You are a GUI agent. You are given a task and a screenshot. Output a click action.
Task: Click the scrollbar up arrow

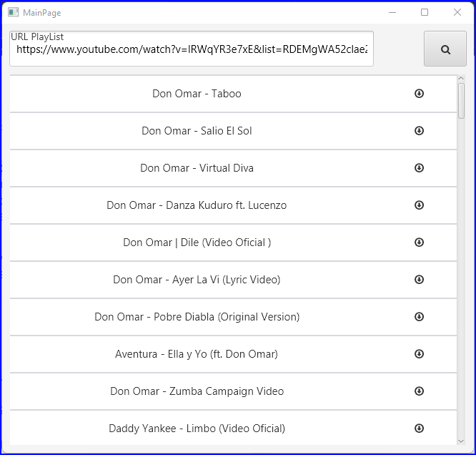pyautogui.click(x=461, y=79)
